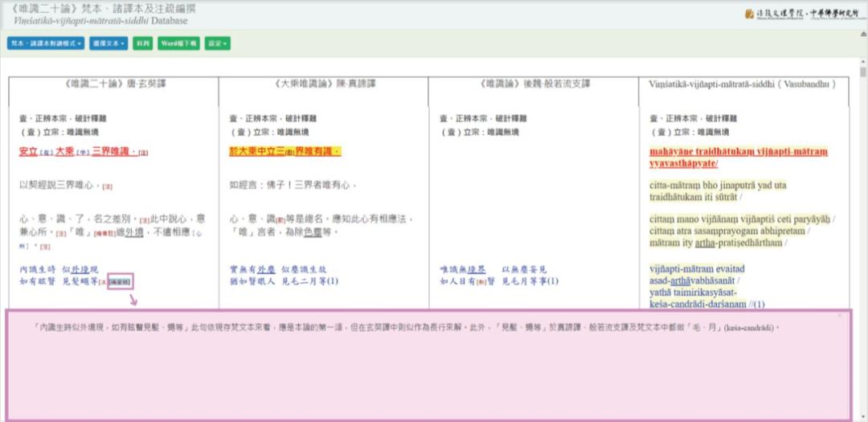Click the highlighted 編者註 note marker
Screen dimensions: 868x422
click(x=120, y=281)
